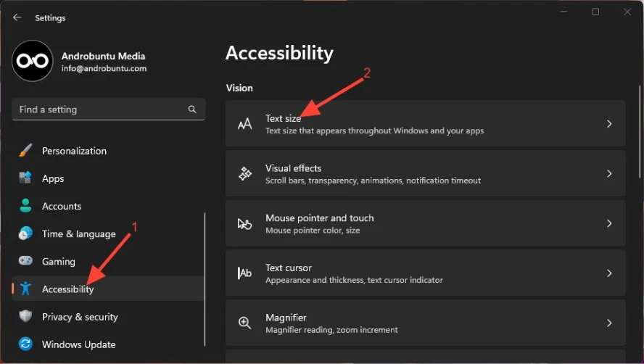Open Time & language section
644x364 pixels.
click(107, 233)
